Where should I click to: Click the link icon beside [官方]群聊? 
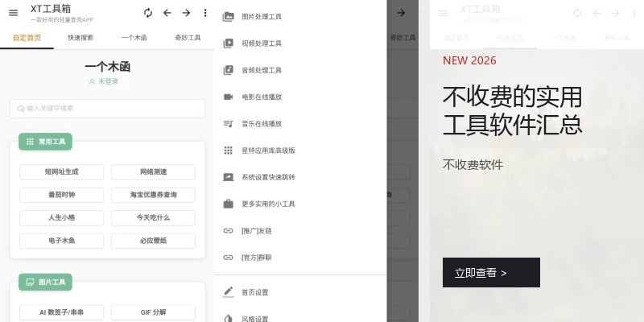229,258
